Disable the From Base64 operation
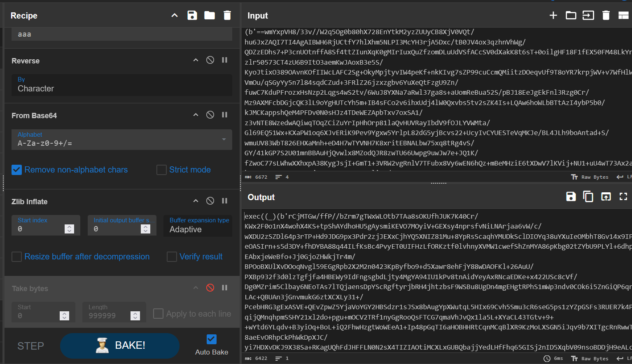Image resolution: width=632 pixels, height=364 pixels. click(x=210, y=115)
